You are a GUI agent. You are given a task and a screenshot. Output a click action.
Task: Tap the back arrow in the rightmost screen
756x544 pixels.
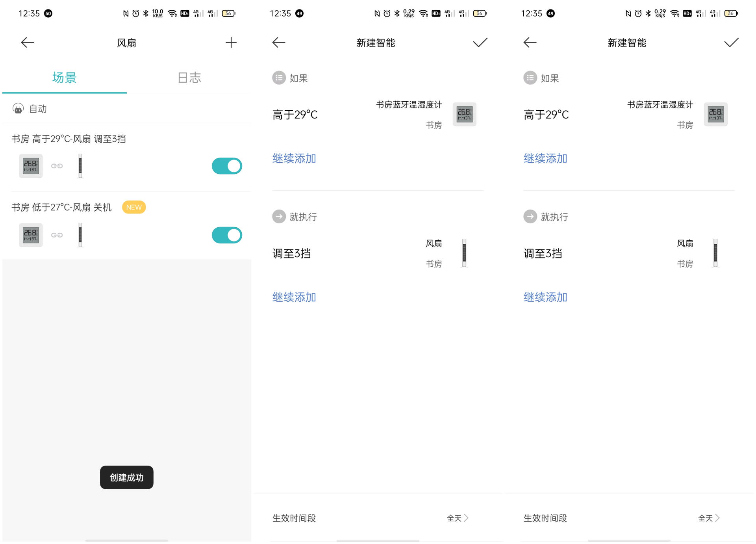pyautogui.click(x=530, y=43)
